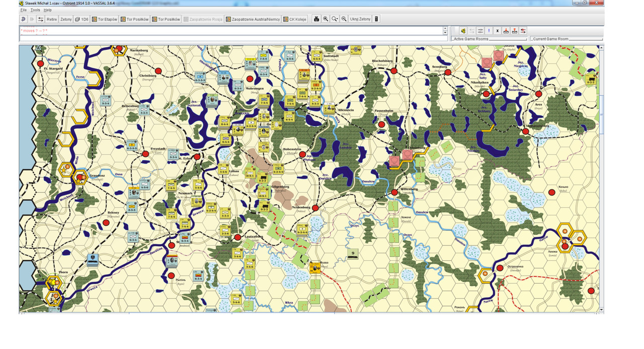Click the chat log scroll down arrow
The width and height of the screenshot is (644, 349).
[x=445, y=33]
